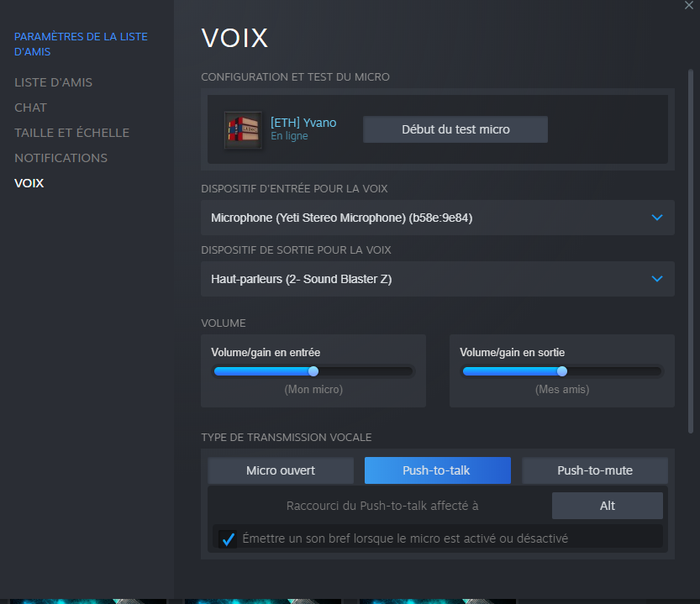Expand the voice output device chevron
Viewport: 700px width, 604px height.
[x=656, y=279]
